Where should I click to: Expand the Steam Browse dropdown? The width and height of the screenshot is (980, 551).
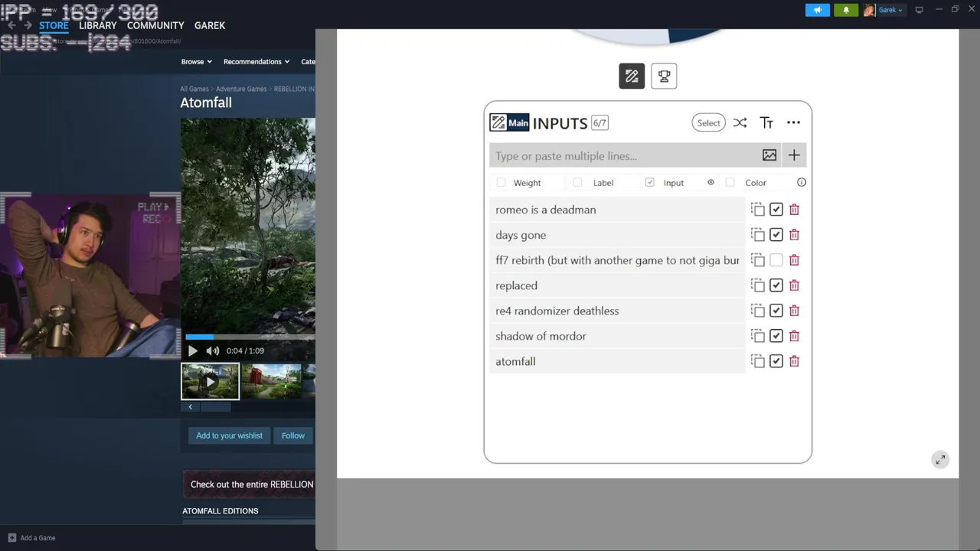pos(197,61)
